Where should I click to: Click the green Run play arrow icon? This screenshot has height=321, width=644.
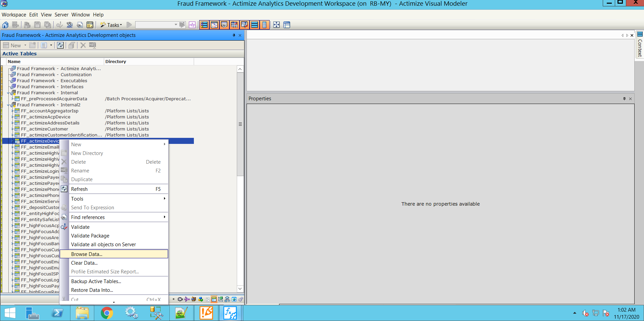pos(129,25)
